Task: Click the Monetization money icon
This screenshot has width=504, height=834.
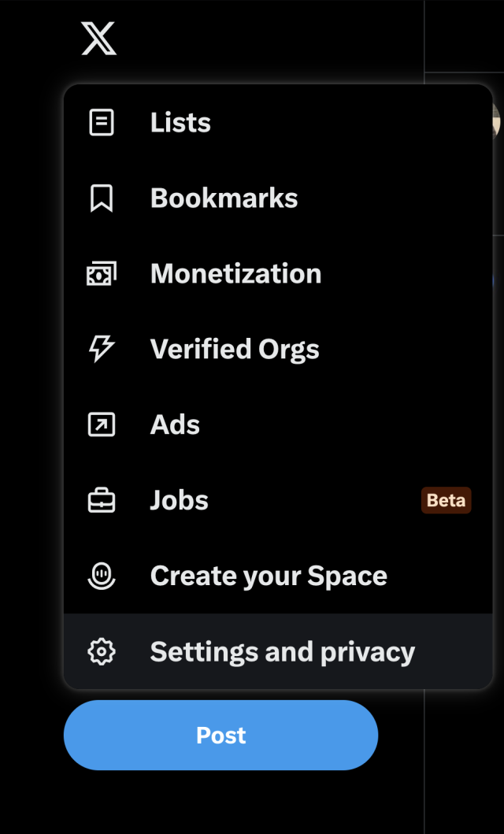Action: pyautogui.click(x=101, y=273)
